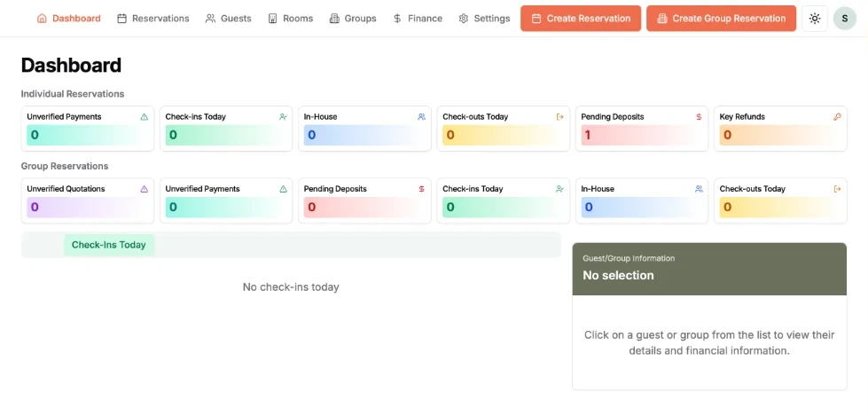This screenshot has height=416, width=868.
Task: Click people icon on individual In-House card
Action: click(422, 117)
